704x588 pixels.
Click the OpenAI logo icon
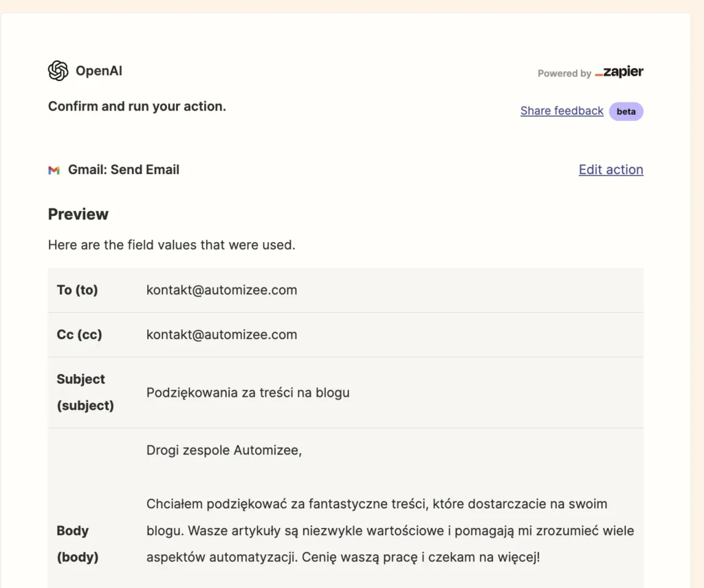pyautogui.click(x=58, y=71)
